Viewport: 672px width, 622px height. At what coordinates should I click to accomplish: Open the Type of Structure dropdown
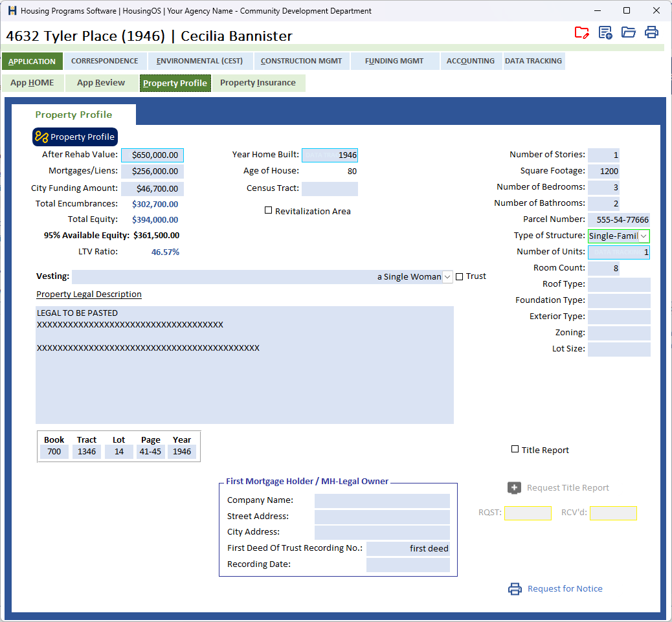point(644,236)
